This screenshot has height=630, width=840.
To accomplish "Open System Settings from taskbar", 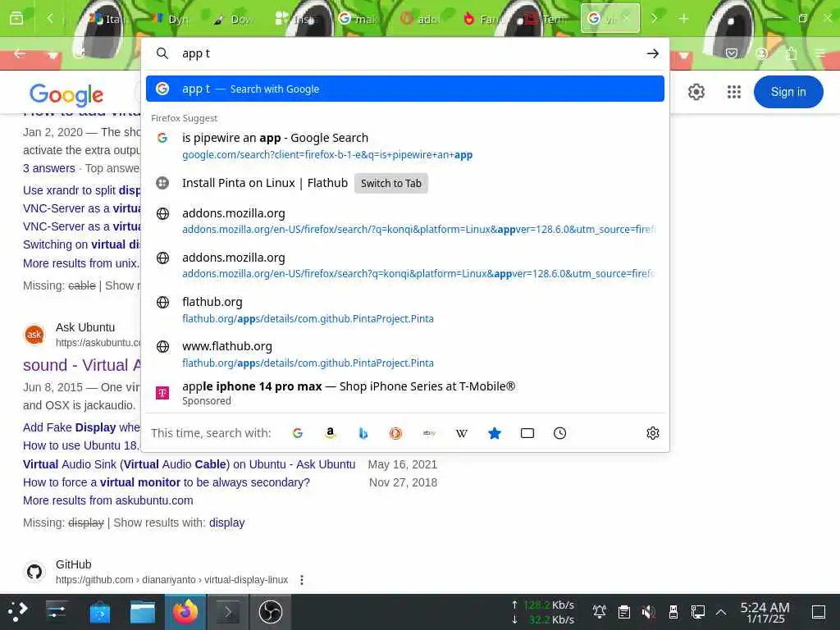I will click(x=57, y=611).
